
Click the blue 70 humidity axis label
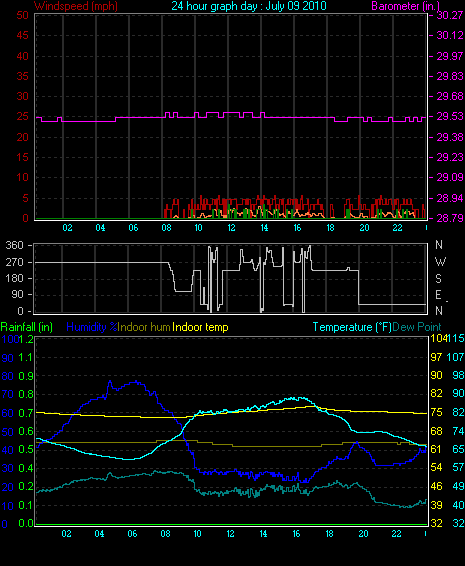tap(8, 395)
